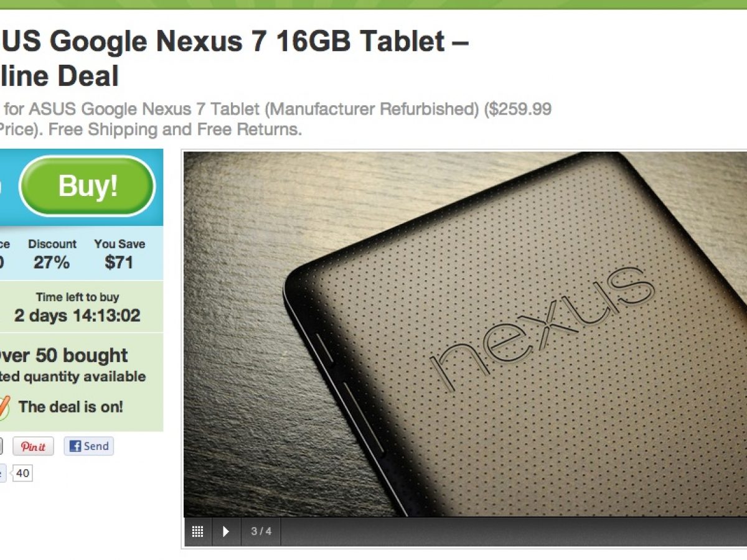Click the 40 like count bubble
747x560 pixels.
pos(22,474)
